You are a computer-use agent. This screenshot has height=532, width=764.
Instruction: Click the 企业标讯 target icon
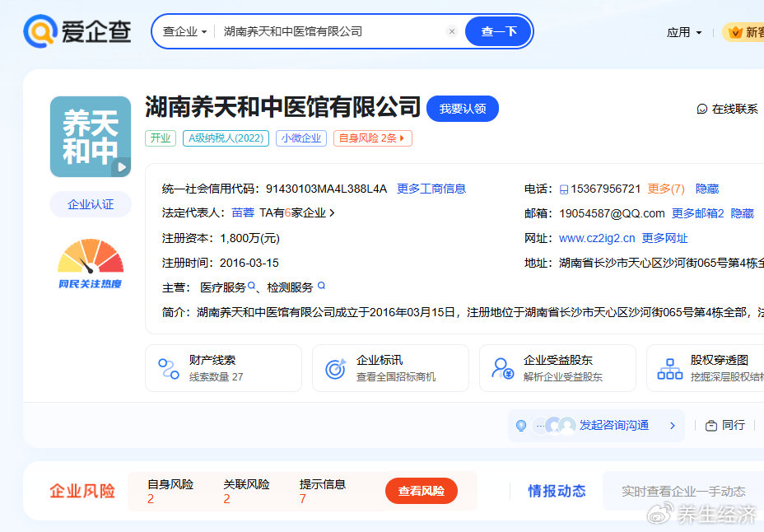click(335, 368)
